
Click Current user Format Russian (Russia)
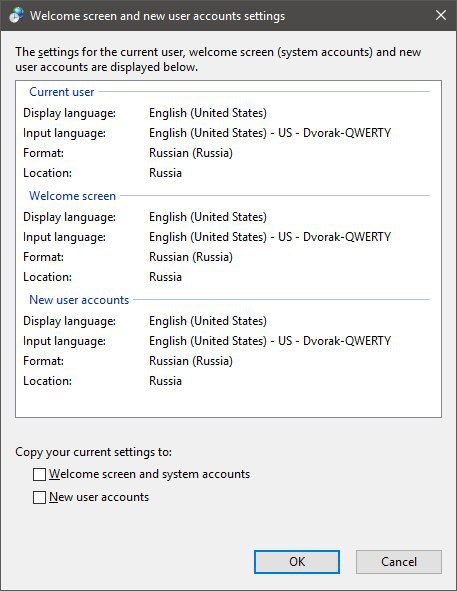tap(191, 153)
